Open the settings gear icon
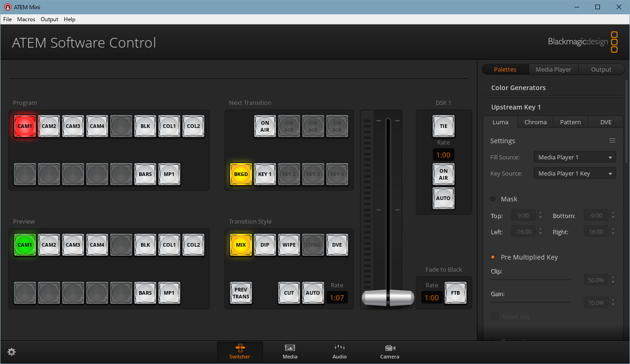The height and width of the screenshot is (364, 630). [x=12, y=352]
